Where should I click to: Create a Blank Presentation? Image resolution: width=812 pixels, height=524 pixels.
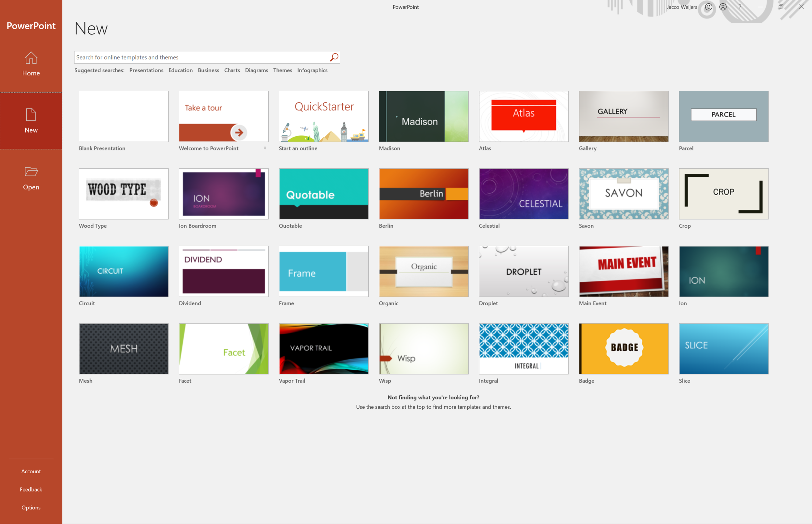tap(123, 116)
